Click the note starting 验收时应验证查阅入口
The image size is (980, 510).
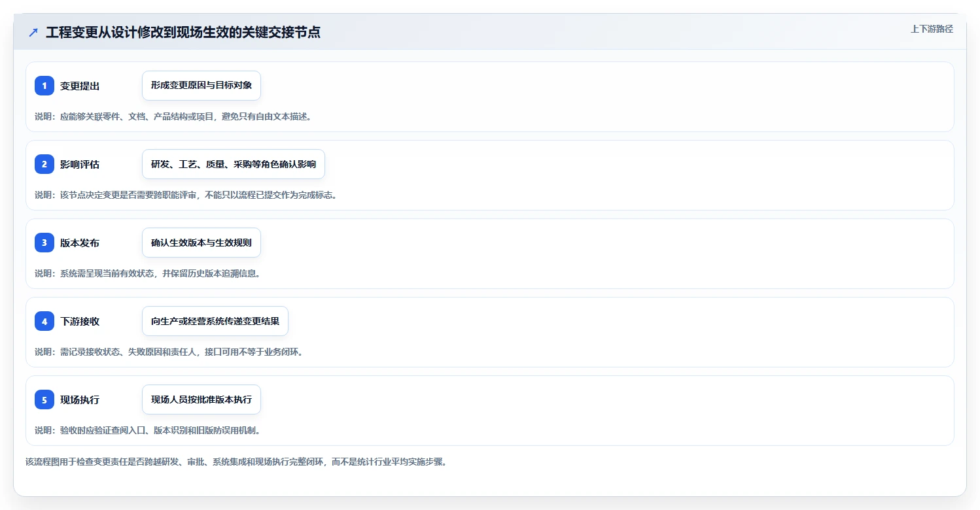[149, 430]
